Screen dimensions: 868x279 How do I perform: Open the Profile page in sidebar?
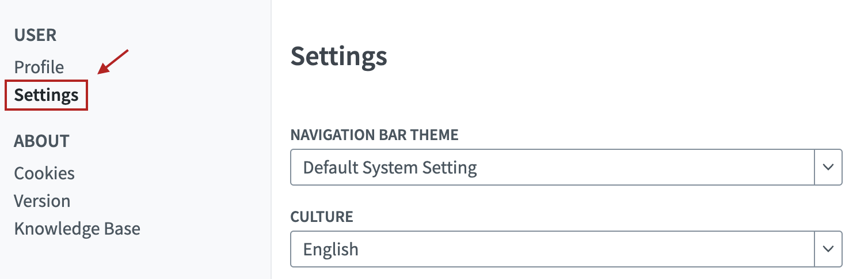(39, 67)
